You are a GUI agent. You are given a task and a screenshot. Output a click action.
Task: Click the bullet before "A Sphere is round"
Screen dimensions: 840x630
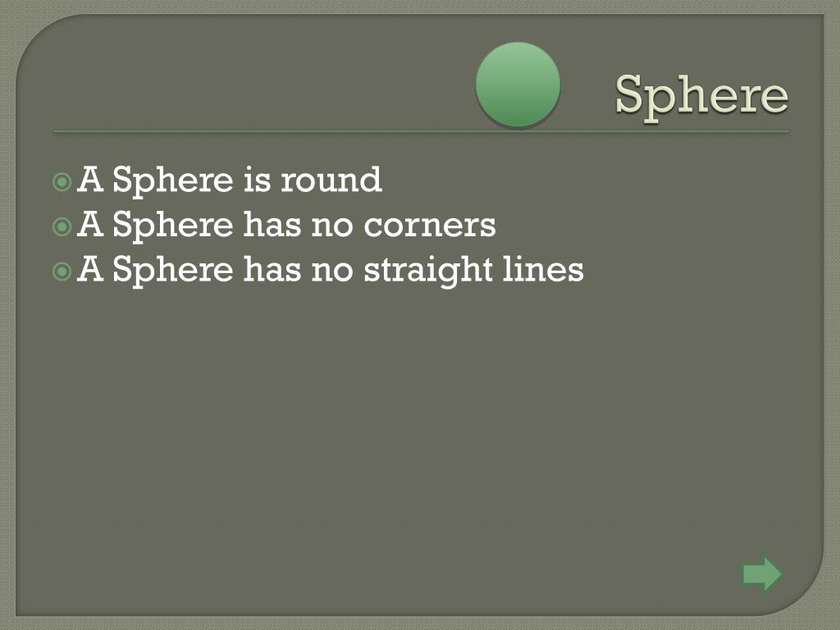point(62,182)
